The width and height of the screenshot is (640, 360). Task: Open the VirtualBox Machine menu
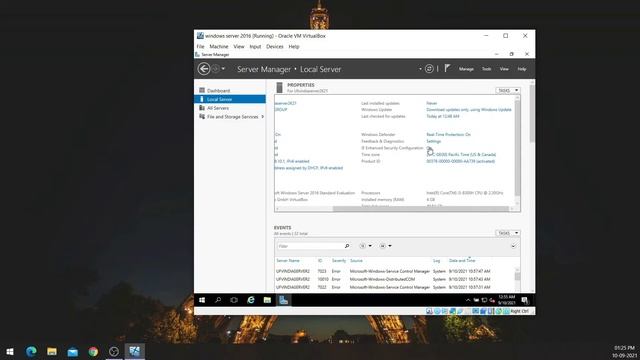[x=219, y=47]
